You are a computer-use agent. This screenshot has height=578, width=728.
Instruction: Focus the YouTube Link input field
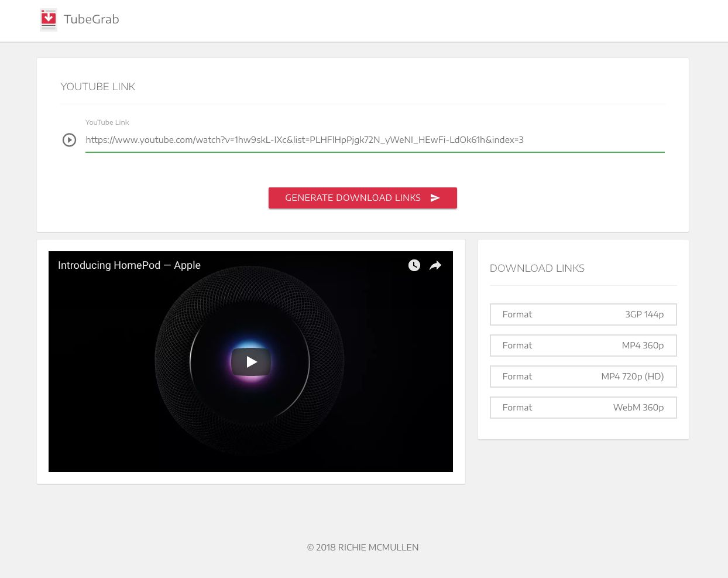point(375,140)
